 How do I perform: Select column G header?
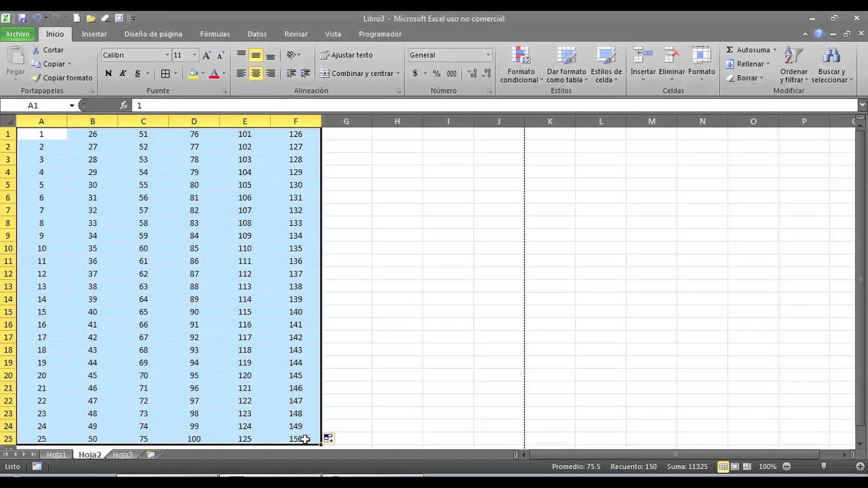346,121
